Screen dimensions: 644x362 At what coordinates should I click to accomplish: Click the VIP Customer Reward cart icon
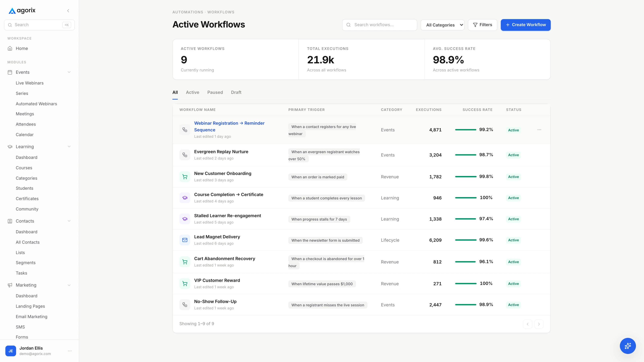point(185,284)
